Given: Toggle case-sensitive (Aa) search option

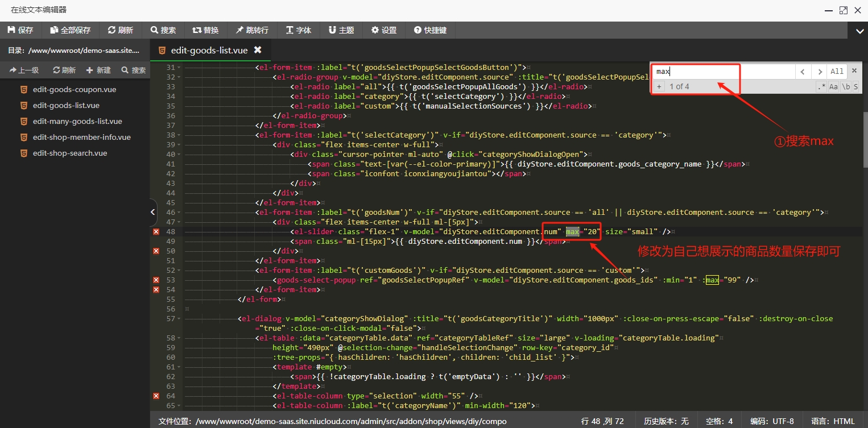Looking at the screenshot, I should click(x=833, y=87).
